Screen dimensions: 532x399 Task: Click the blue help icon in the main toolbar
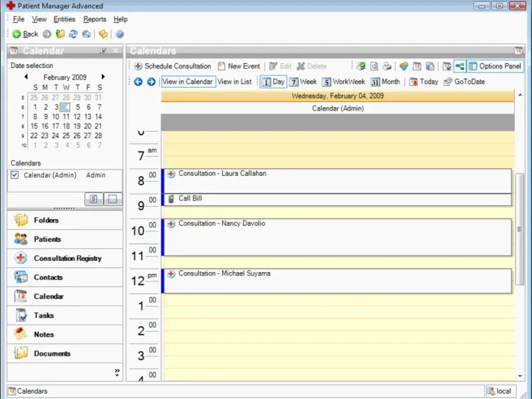click(x=120, y=34)
